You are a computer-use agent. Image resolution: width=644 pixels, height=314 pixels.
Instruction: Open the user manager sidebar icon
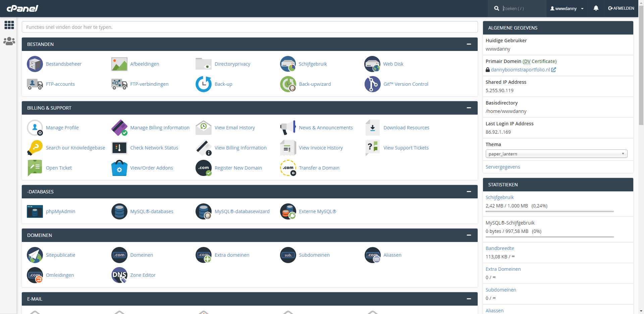click(x=9, y=41)
